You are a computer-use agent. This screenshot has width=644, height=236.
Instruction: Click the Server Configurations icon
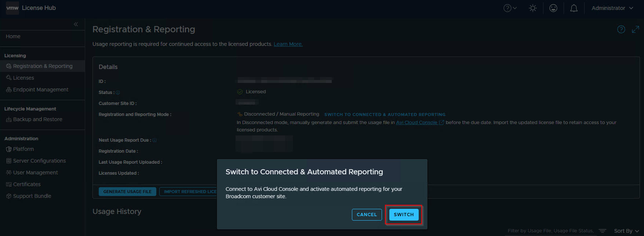point(9,161)
